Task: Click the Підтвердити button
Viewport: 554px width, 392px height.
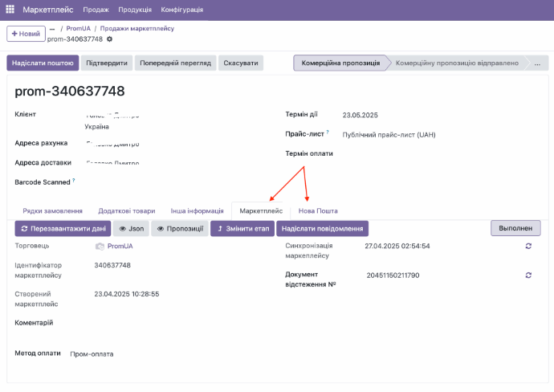Action: pyautogui.click(x=107, y=63)
